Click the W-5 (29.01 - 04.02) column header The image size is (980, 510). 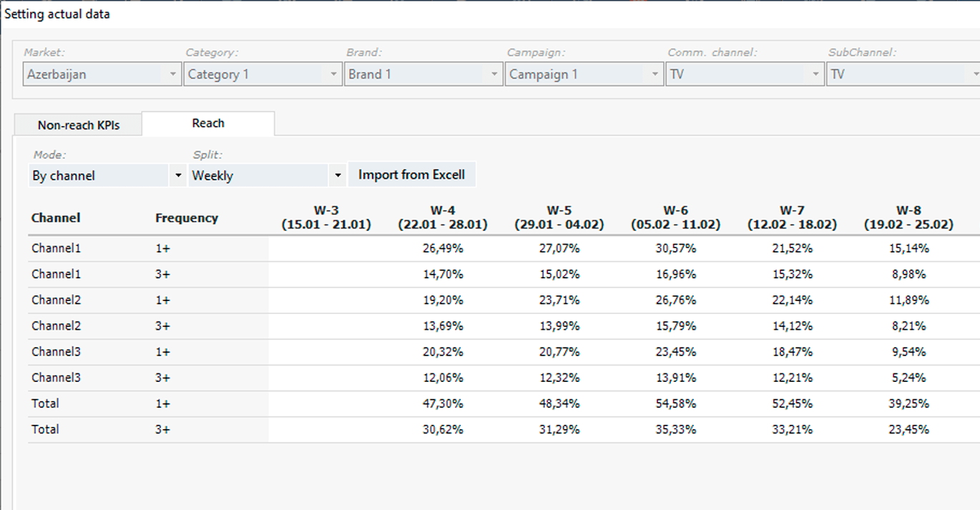click(559, 217)
